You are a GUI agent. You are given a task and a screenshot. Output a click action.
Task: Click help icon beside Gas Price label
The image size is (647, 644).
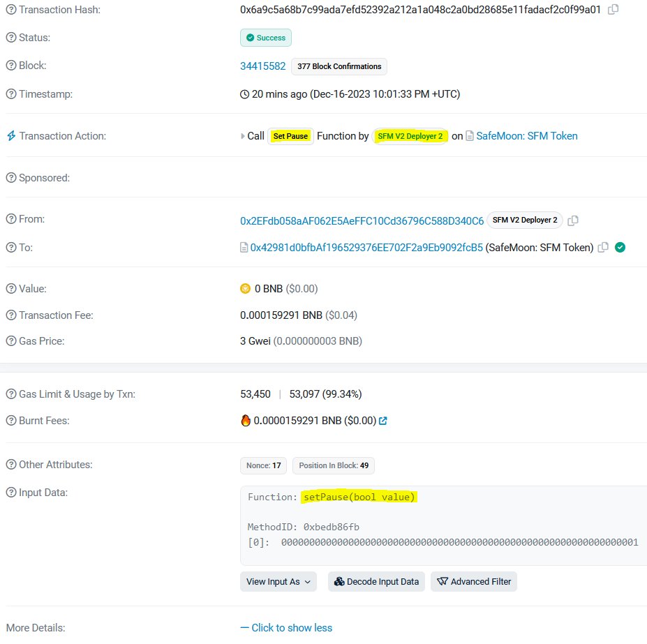click(11, 341)
